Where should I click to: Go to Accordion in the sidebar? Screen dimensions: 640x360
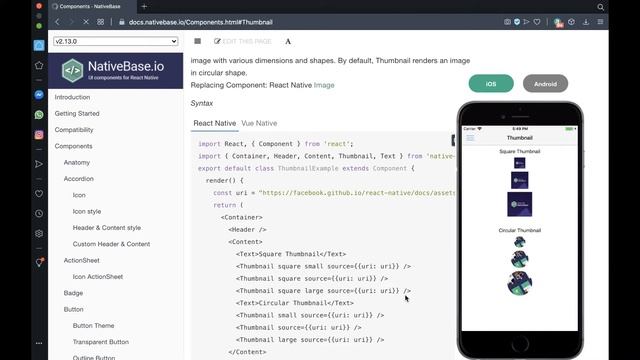click(79, 179)
